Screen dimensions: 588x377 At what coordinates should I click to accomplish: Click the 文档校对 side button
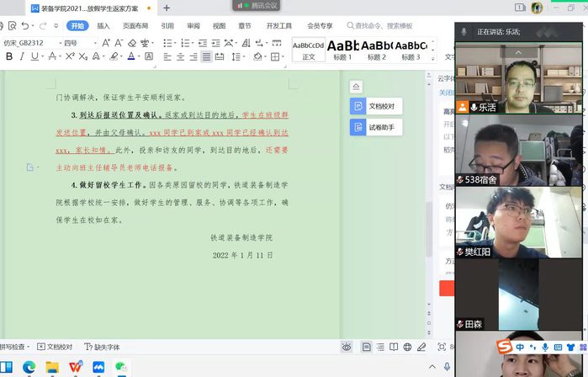point(376,106)
